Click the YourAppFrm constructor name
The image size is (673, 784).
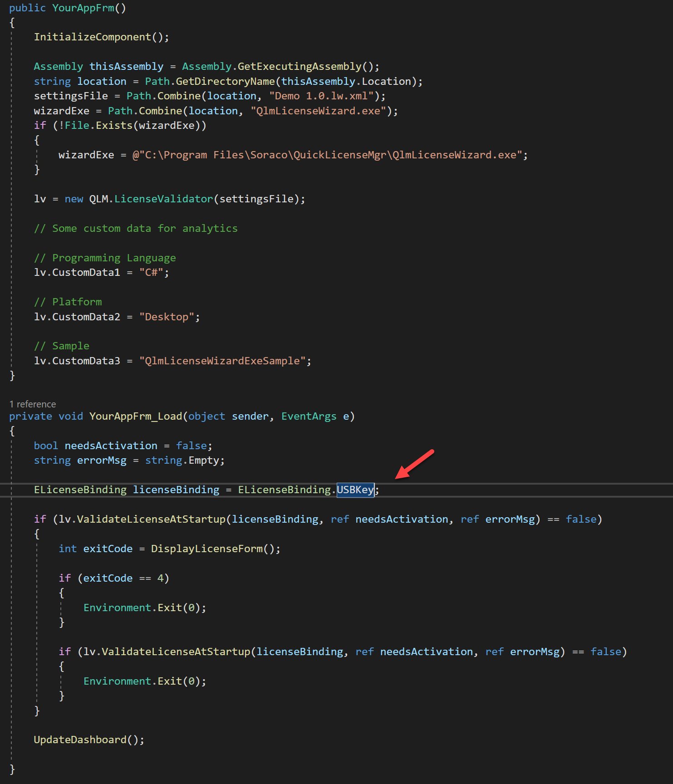83,8
